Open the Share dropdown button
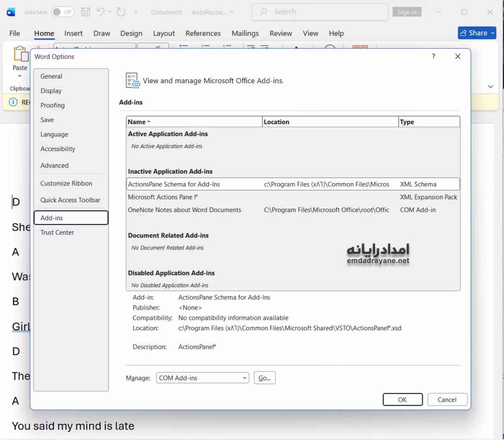Viewport: 504px width, 440px height. [476, 33]
